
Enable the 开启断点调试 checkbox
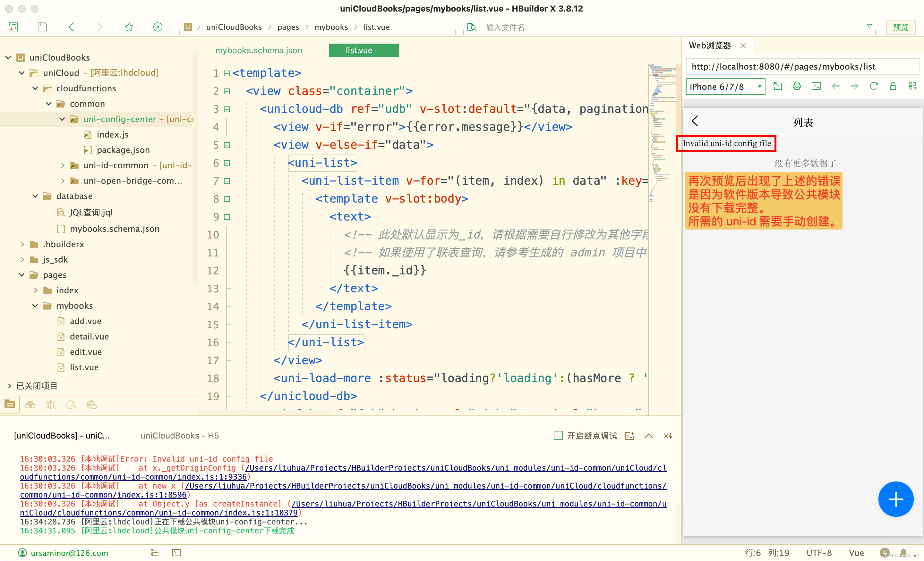pos(558,435)
